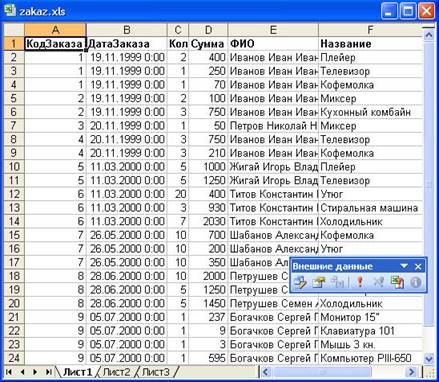
Task: Click the Refresh All icon
Action: (x=397, y=283)
